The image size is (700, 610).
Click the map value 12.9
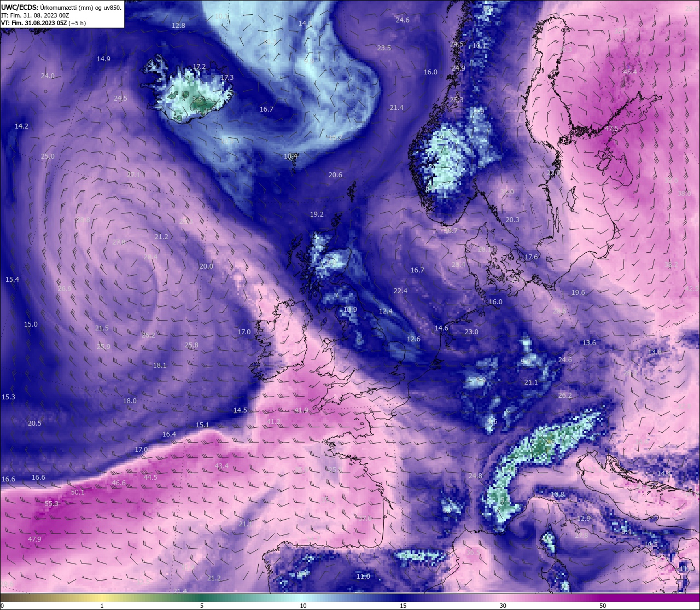(x=584, y=519)
